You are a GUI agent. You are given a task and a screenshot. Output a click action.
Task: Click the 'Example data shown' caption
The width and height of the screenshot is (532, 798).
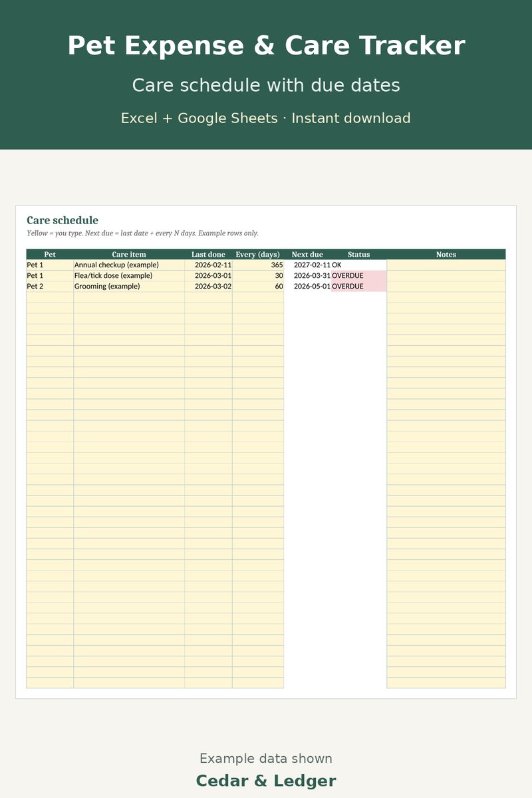point(266,759)
